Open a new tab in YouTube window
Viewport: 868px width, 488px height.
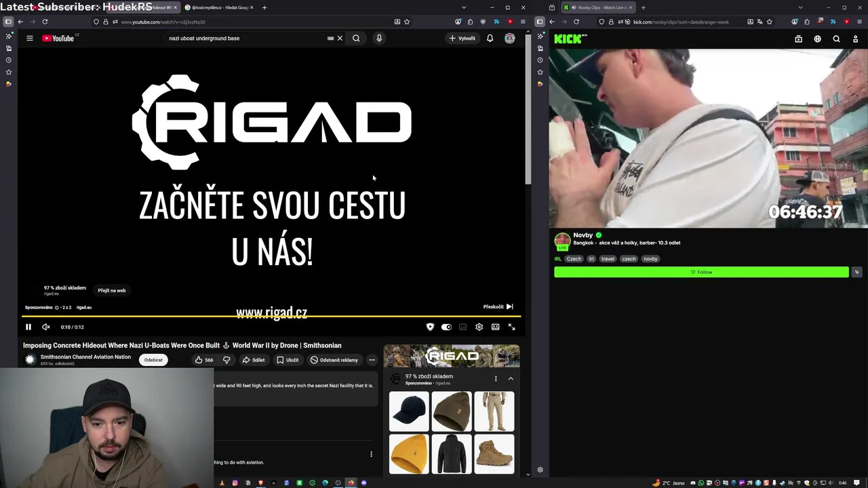coord(264,7)
